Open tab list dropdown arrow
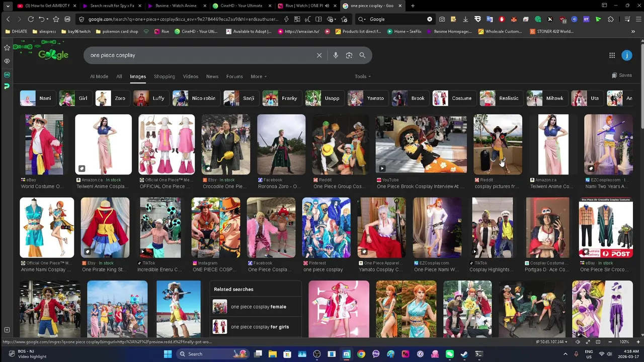 [8, 6]
